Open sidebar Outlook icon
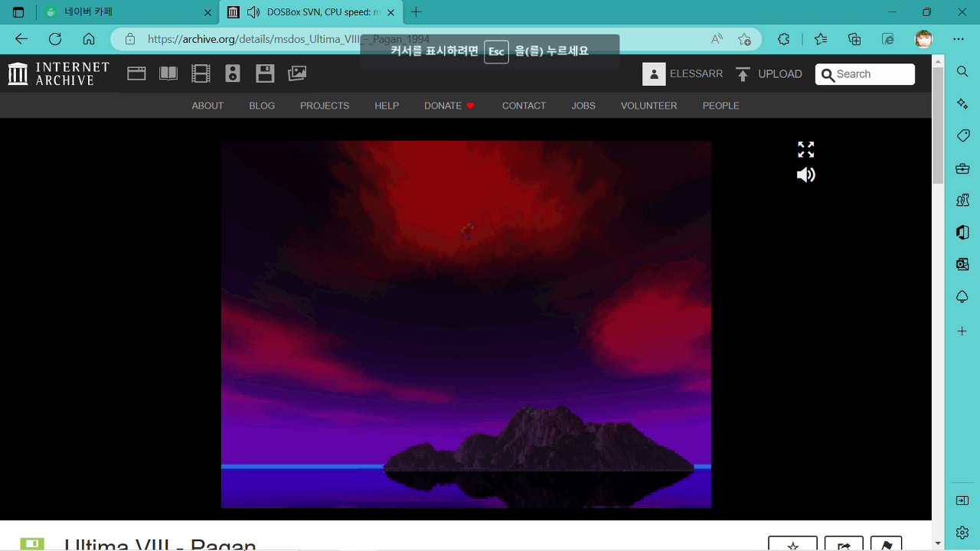 [x=962, y=264]
